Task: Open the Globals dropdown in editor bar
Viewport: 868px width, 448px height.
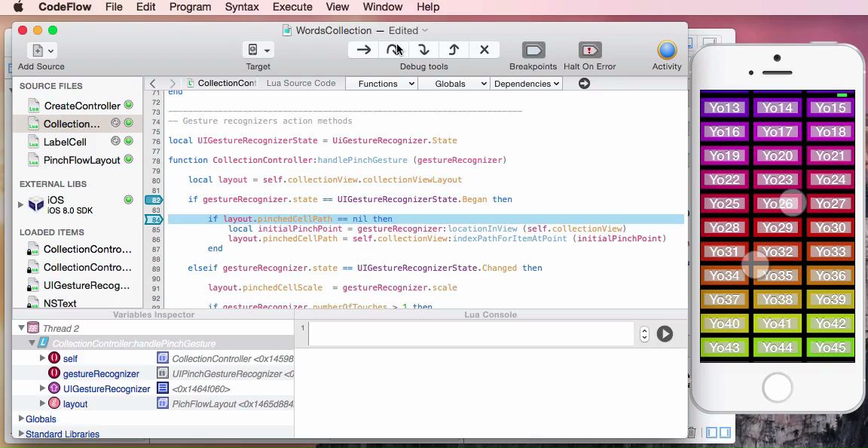Action: 454,84
